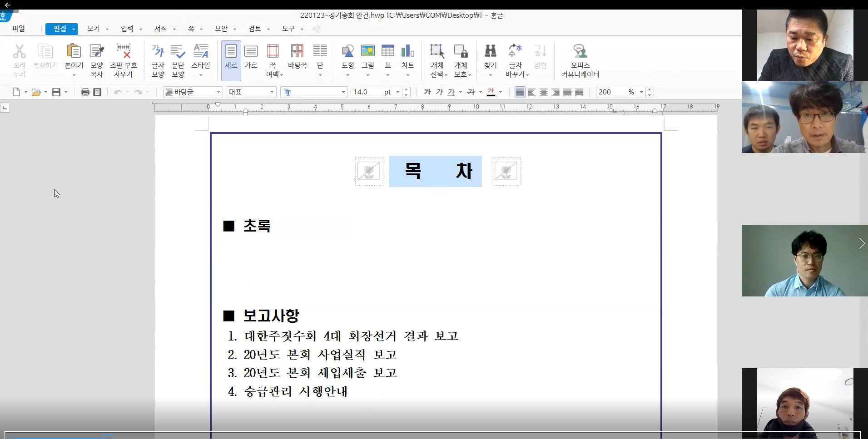This screenshot has height=439, width=868.
Task: Click the print icon in quick toolbar
Action: pyautogui.click(x=85, y=92)
